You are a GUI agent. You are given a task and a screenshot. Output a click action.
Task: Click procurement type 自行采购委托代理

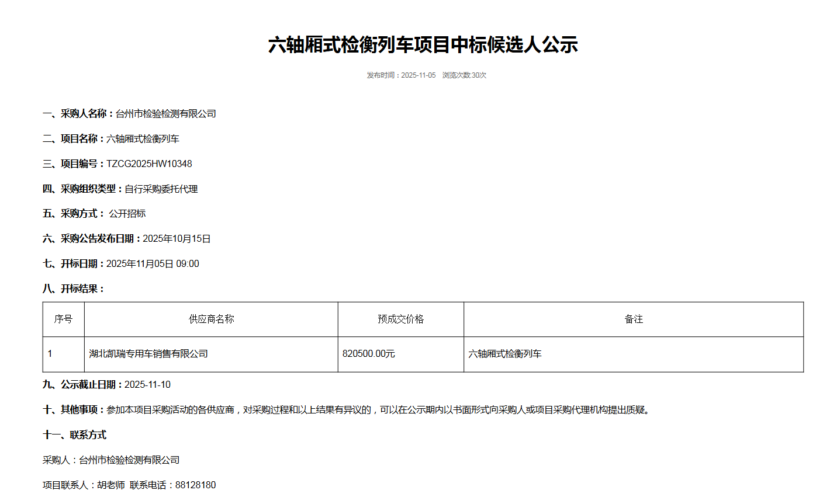(161, 189)
